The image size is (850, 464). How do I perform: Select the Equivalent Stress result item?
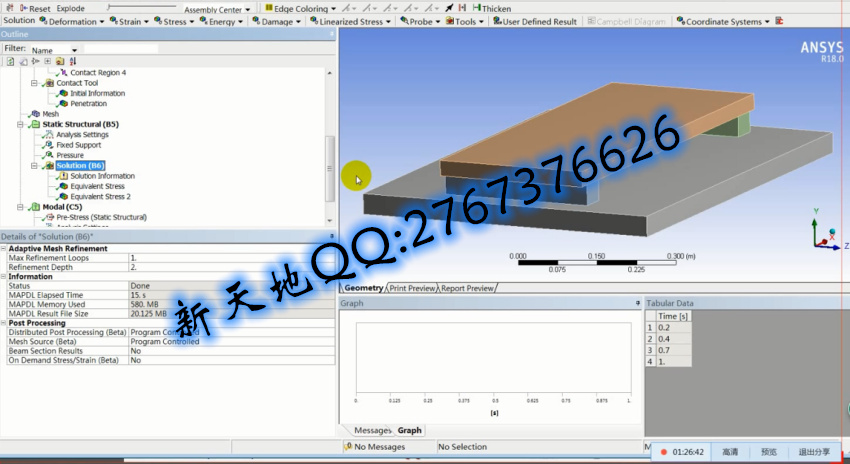coord(97,186)
